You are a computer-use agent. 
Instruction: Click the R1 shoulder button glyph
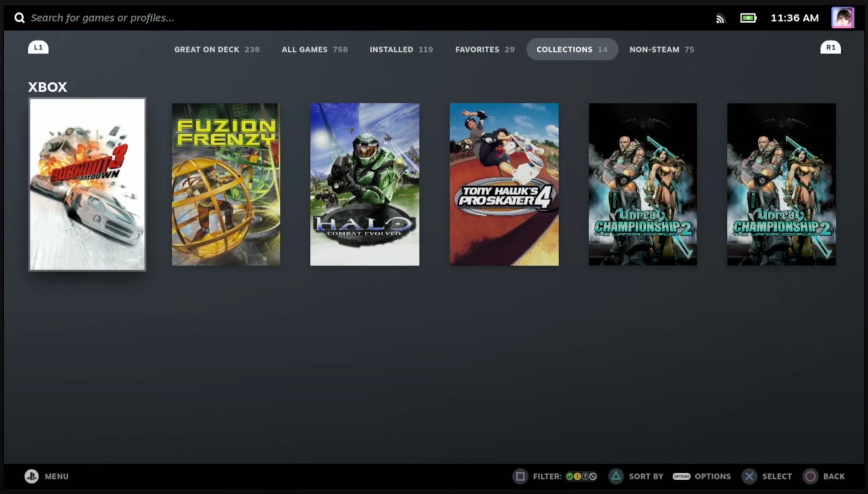point(831,47)
